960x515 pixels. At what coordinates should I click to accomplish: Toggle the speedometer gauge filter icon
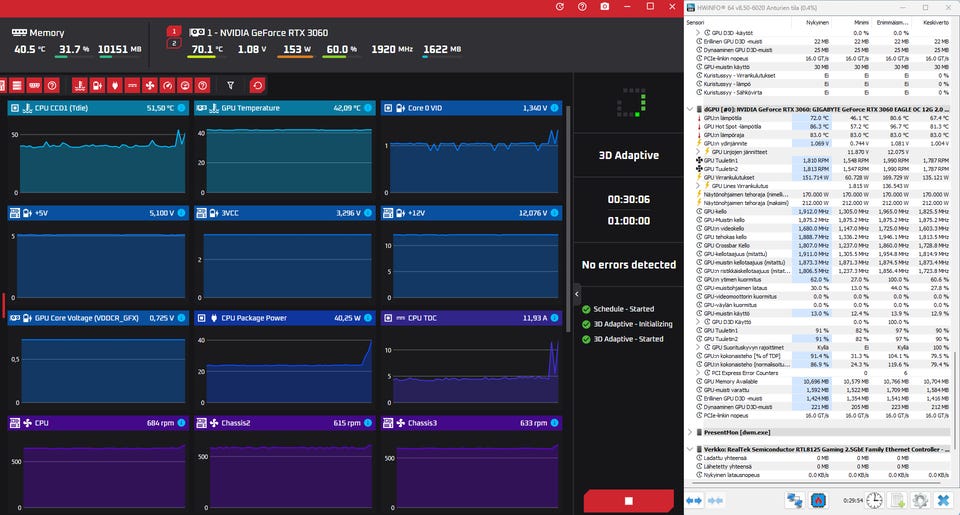[x=167, y=86]
